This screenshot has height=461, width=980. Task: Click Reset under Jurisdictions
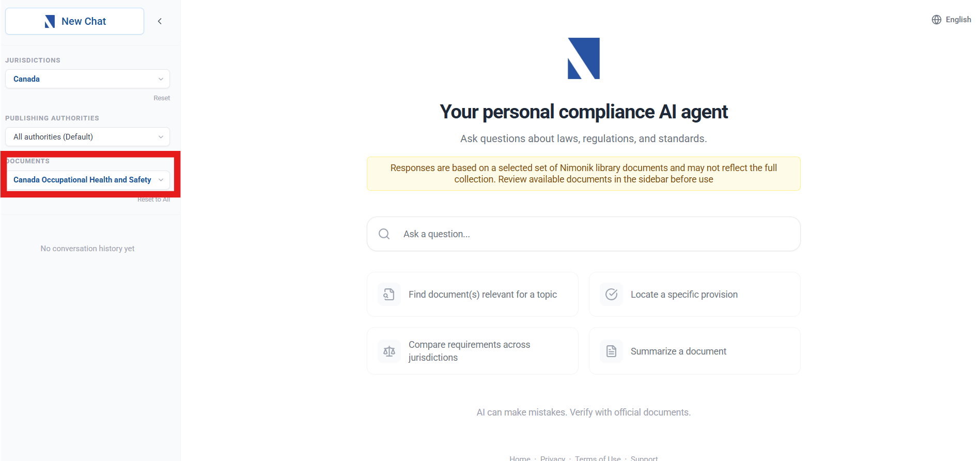click(x=162, y=98)
